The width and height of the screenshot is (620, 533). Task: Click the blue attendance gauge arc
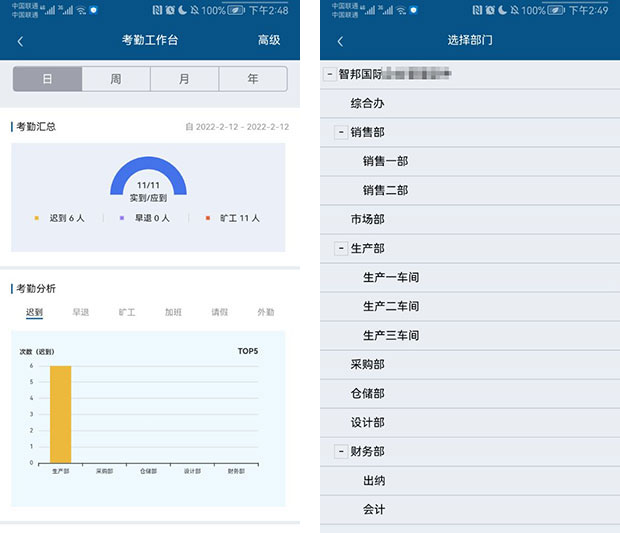pos(148,165)
